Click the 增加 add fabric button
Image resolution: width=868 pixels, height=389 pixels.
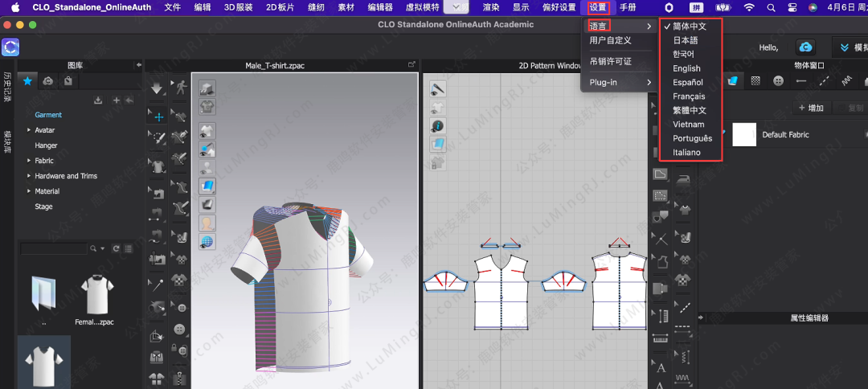click(810, 108)
